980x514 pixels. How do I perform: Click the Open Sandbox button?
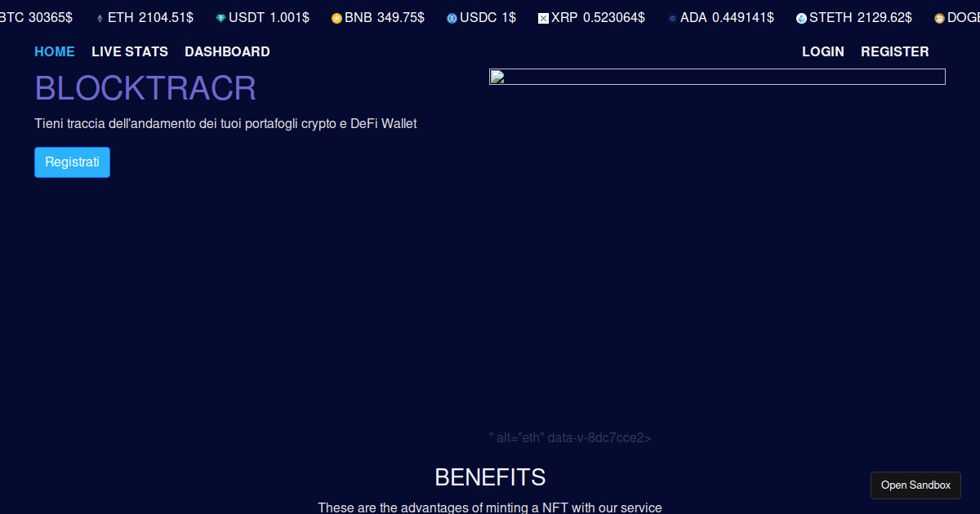click(x=915, y=485)
